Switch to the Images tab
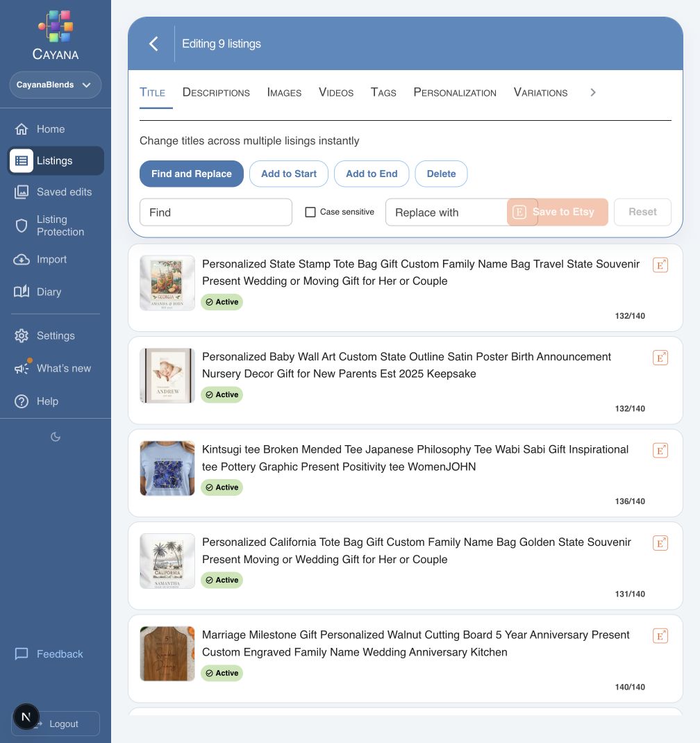Image resolution: width=700 pixels, height=743 pixels. (284, 92)
